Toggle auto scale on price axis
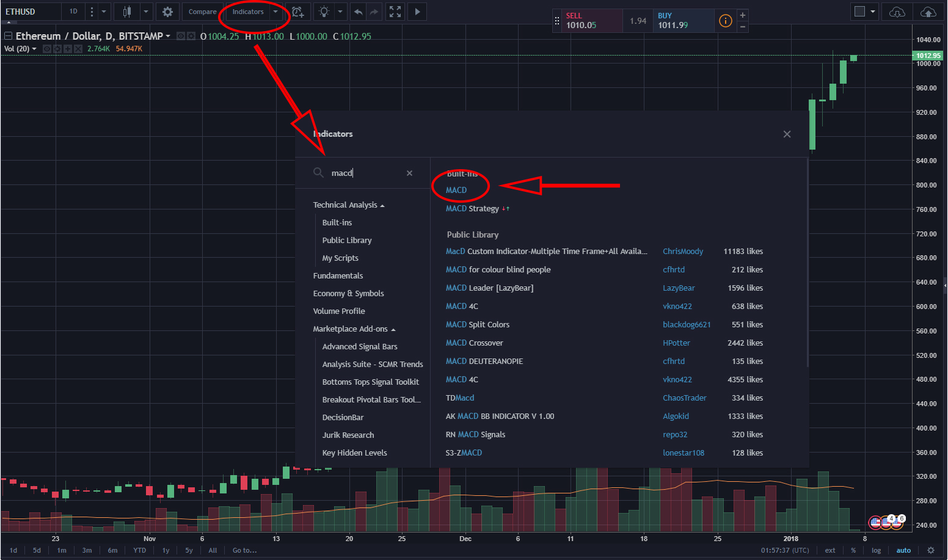The width and height of the screenshot is (948, 560). click(x=903, y=550)
